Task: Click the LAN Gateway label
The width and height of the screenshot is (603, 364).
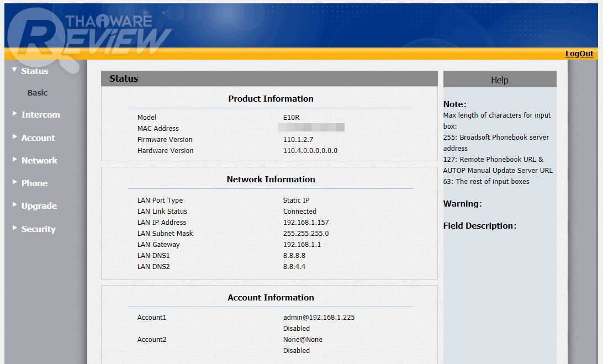Action: (158, 245)
